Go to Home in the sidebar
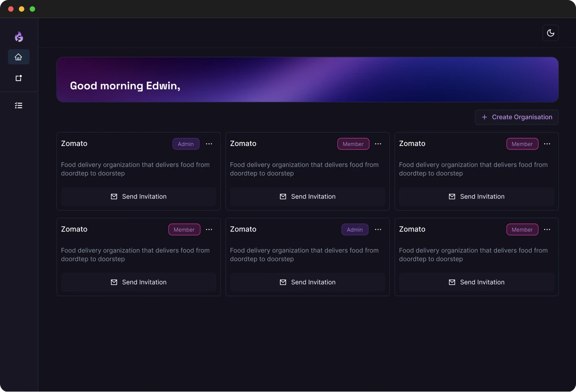The image size is (576, 392). [x=18, y=57]
